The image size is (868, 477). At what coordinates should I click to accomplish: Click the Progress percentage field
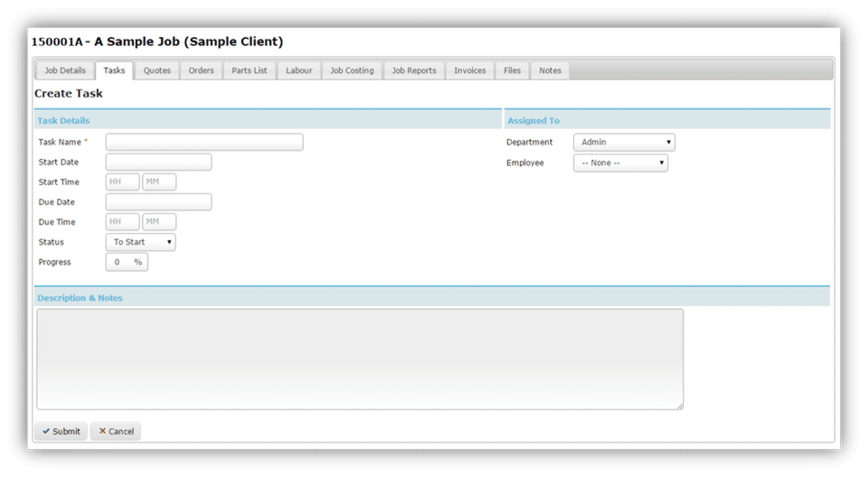pos(127,262)
